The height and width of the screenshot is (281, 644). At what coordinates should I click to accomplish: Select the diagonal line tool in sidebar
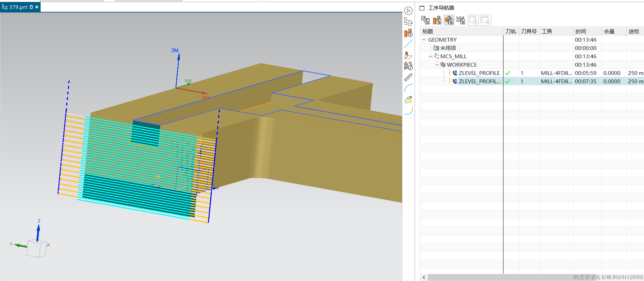point(408,44)
